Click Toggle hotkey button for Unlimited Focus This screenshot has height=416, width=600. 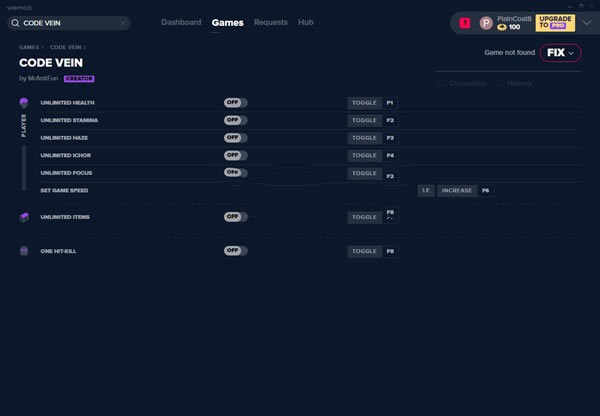(364, 173)
